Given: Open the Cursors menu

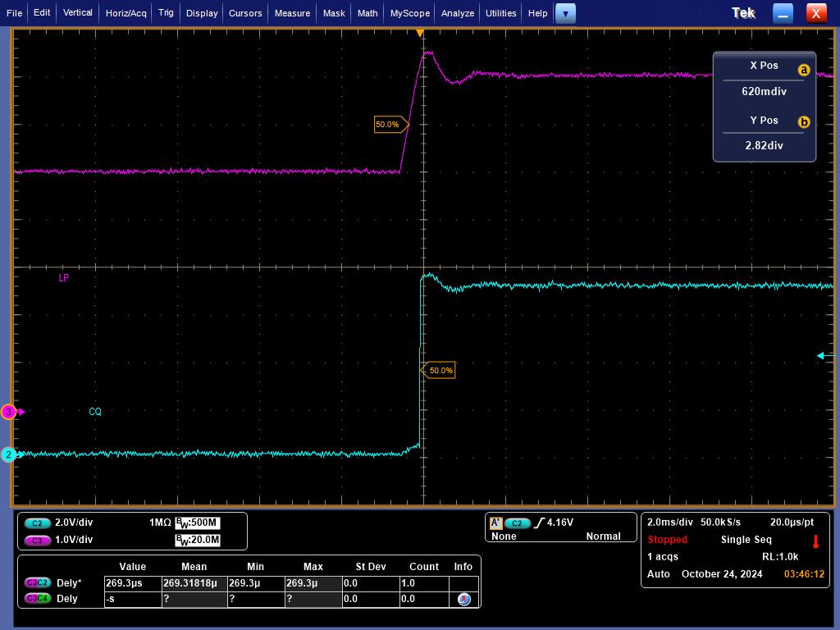Looking at the screenshot, I should [x=244, y=12].
